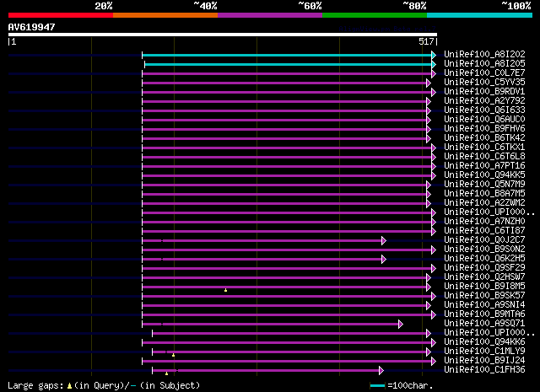Open hit UniRef100_Q94KK5
540x392 pixels.
pos(484,175)
